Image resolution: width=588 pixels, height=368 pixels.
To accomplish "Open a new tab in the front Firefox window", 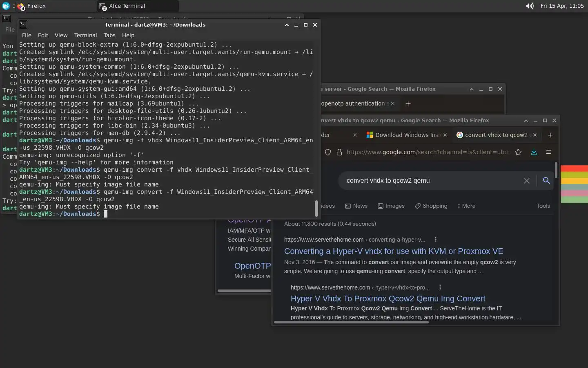I will click(550, 135).
